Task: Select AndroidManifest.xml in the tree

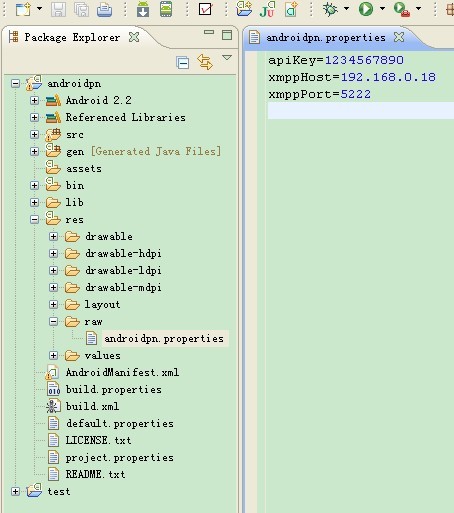Action: 122,372
